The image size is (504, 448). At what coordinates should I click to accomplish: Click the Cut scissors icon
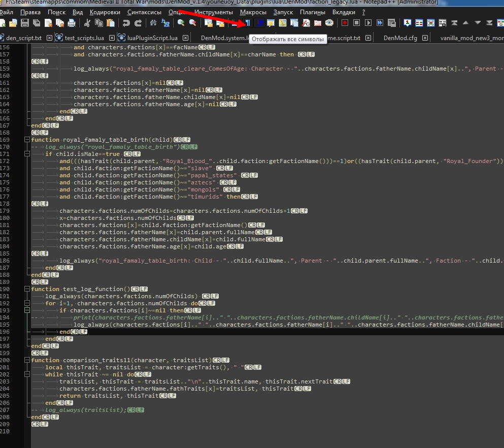(87, 23)
